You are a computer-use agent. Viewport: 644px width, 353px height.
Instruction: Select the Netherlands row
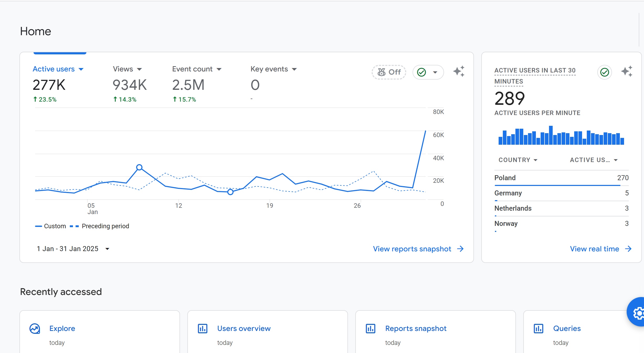click(561, 209)
